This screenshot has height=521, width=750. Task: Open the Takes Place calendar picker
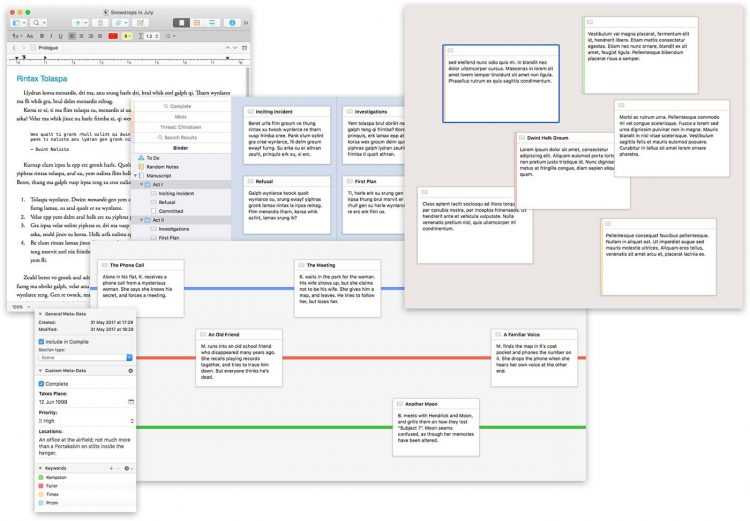click(131, 402)
